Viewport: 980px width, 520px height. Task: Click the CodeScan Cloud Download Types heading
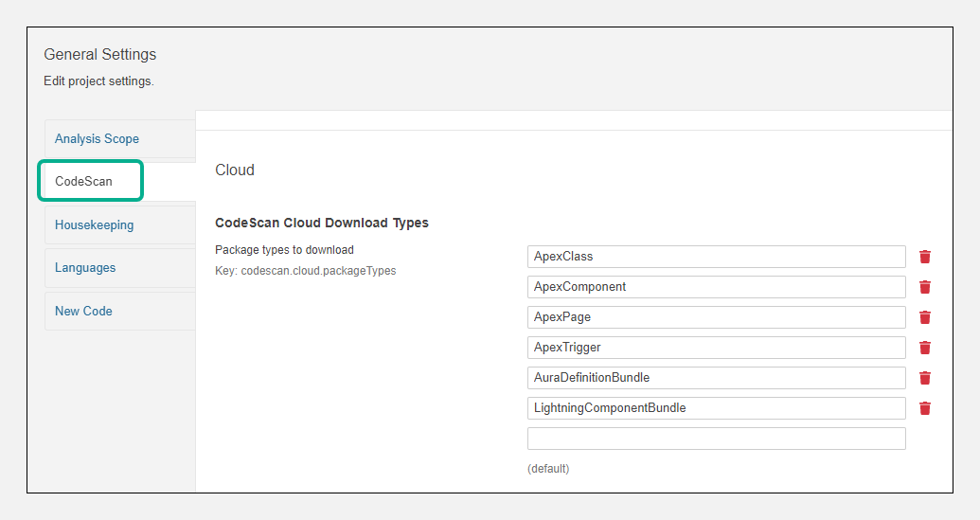tap(322, 224)
